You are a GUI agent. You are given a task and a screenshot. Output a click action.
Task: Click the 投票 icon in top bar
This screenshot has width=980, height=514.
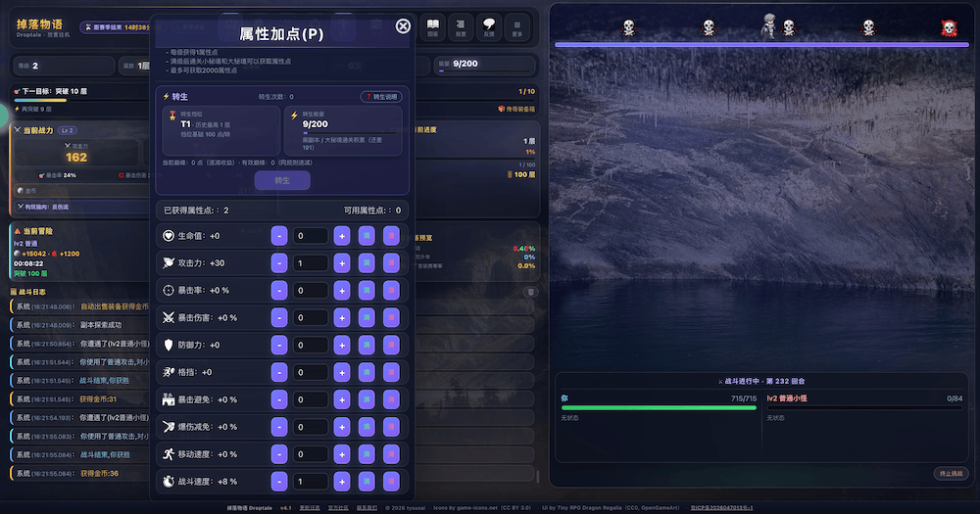pyautogui.click(x=461, y=26)
